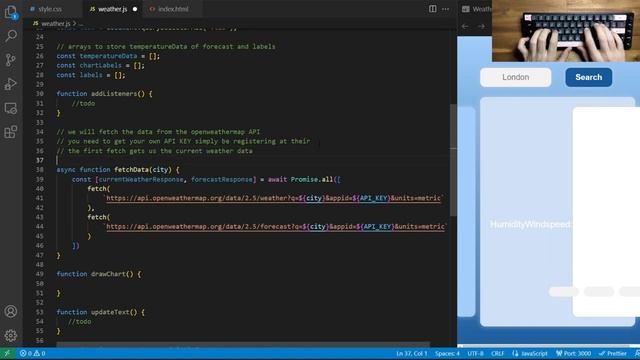Click Promise.all on line 39

click(312, 179)
